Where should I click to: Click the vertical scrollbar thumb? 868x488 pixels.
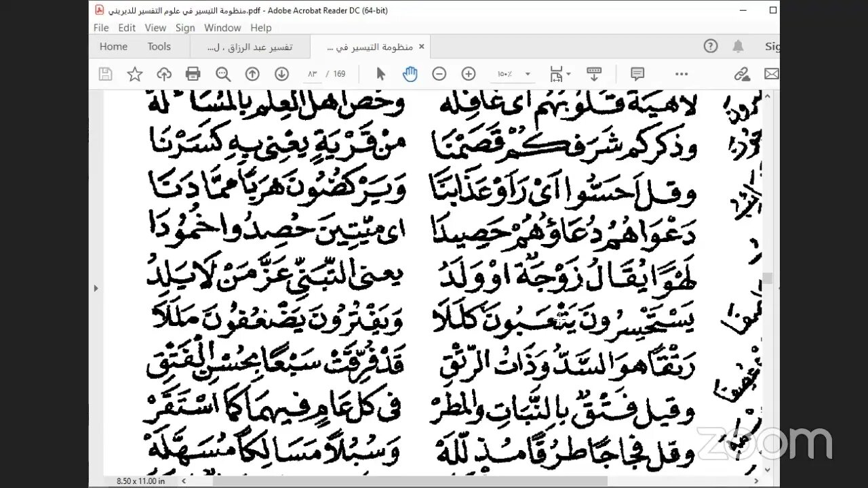768,277
